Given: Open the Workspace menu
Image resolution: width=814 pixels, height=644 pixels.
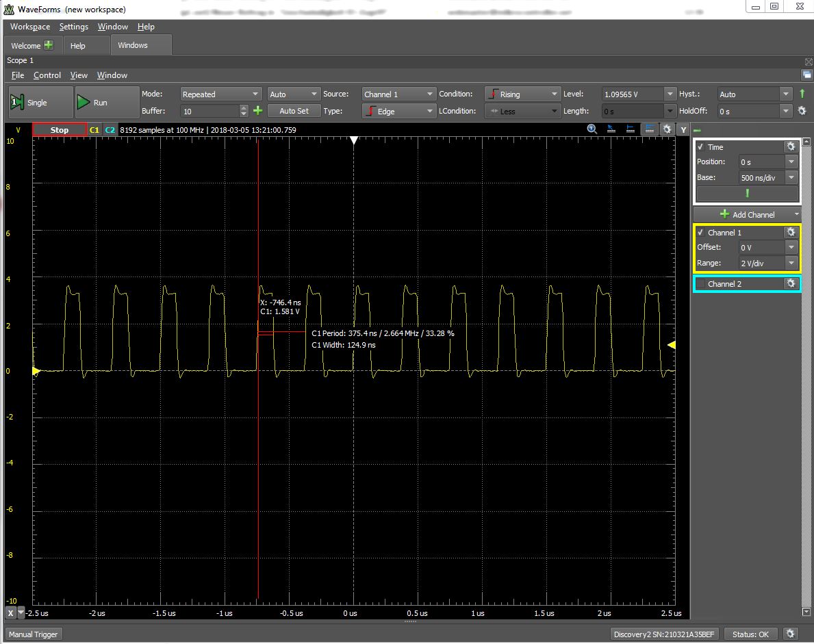Looking at the screenshot, I should (x=30, y=27).
